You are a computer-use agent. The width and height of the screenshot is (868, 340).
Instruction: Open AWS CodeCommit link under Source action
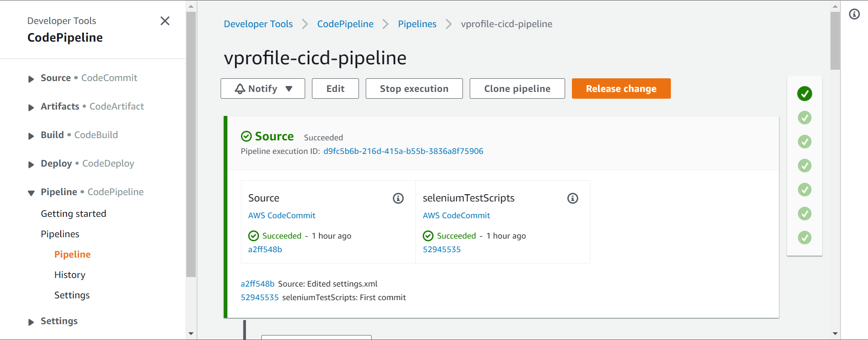point(282,215)
